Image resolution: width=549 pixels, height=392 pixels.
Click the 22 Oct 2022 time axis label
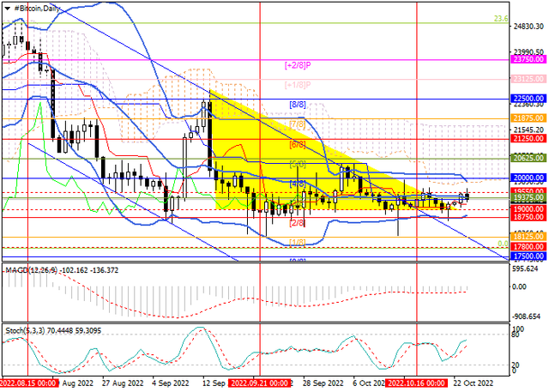point(474,383)
